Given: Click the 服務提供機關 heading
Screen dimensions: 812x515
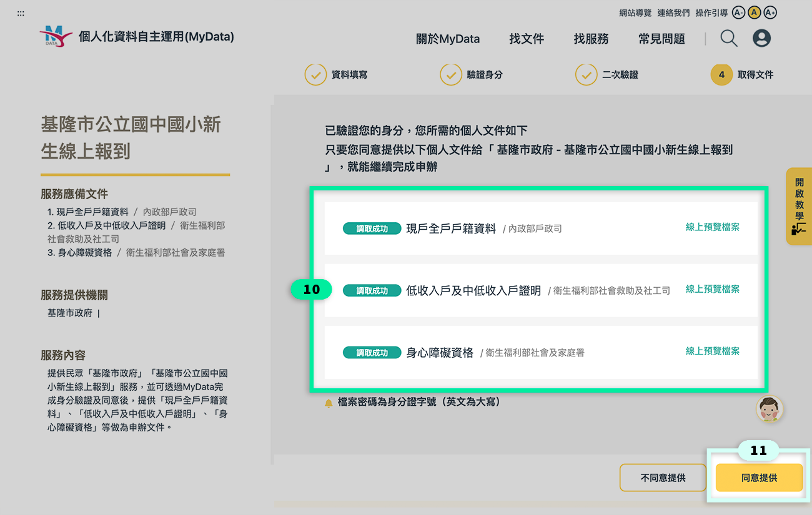Looking at the screenshot, I should pos(74,295).
